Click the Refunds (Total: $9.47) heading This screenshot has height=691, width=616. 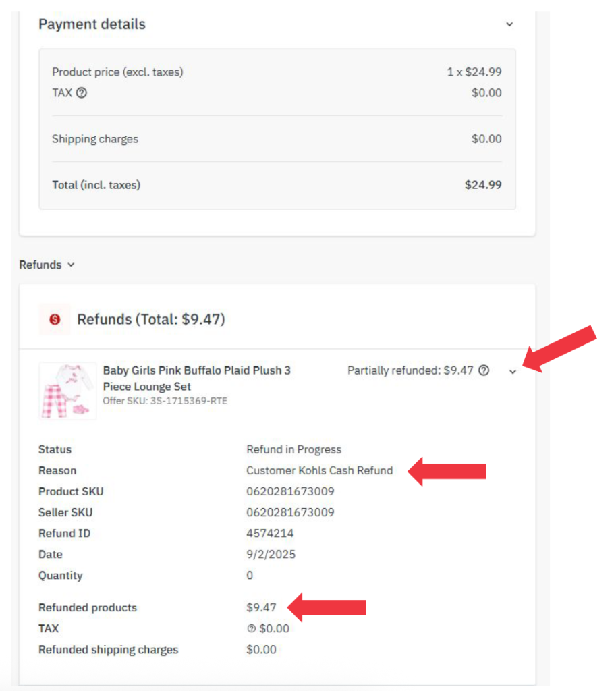coord(151,319)
